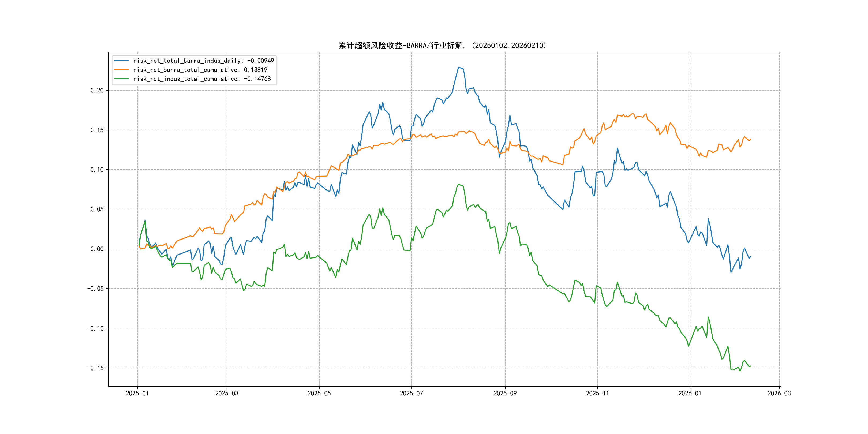
Task: Click the 2025-07 x-axis tick label
Action: [x=411, y=393]
